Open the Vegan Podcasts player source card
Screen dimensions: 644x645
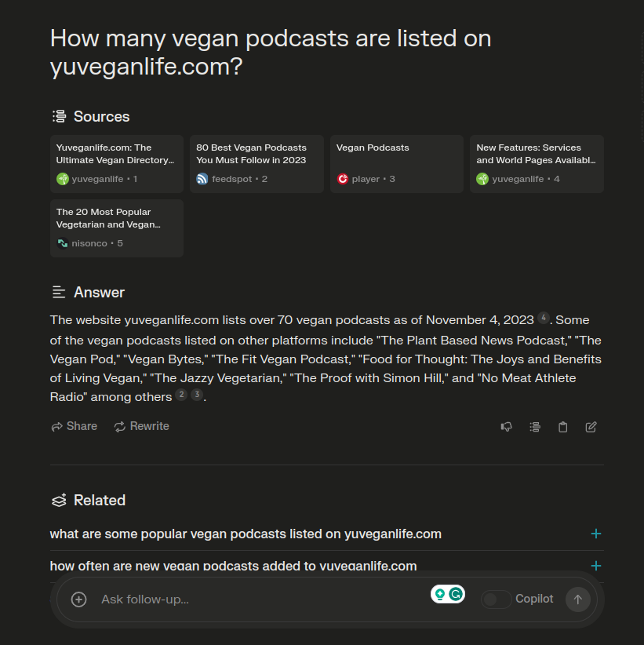coord(397,164)
